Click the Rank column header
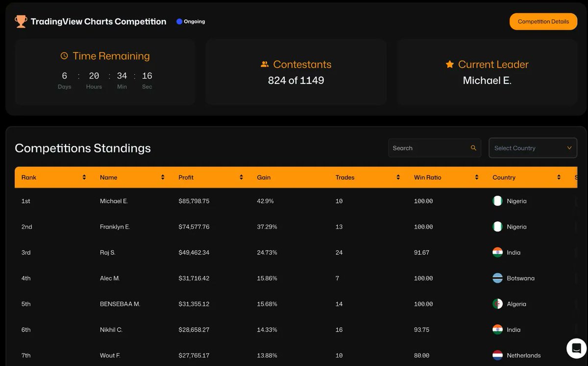 tap(29, 177)
